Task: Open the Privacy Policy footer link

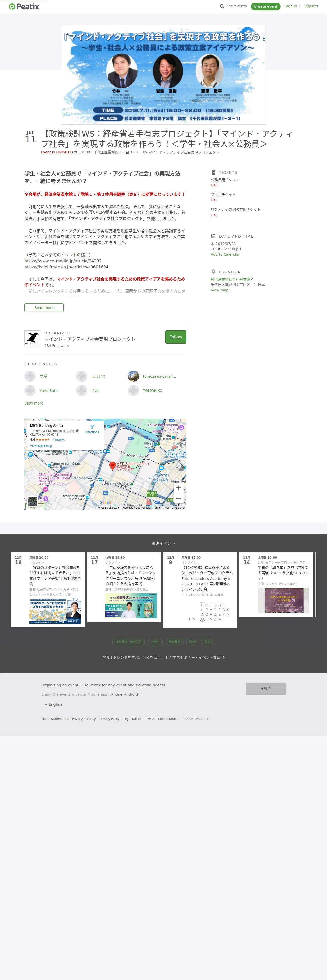Action: point(109,719)
